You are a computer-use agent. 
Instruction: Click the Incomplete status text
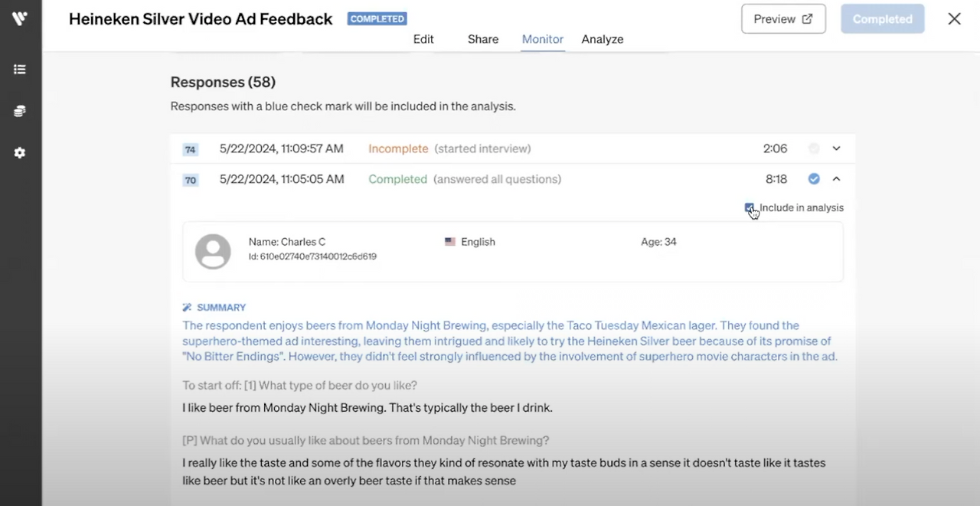click(398, 149)
